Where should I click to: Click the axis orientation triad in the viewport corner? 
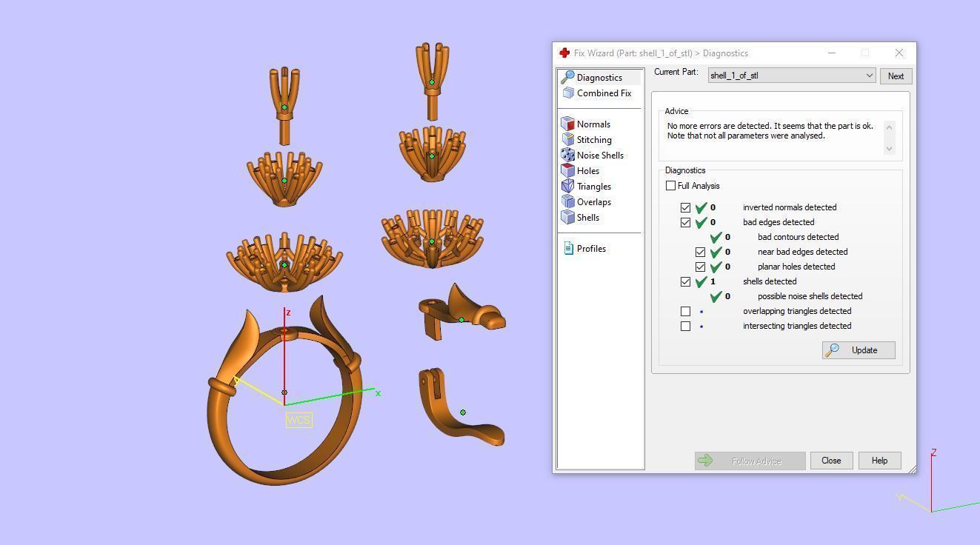938,481
